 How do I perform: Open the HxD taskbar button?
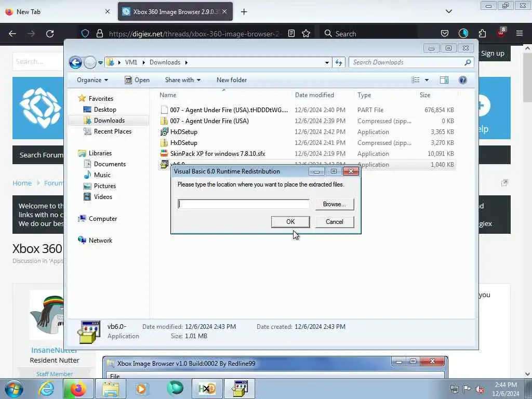(x=207, y=389)
